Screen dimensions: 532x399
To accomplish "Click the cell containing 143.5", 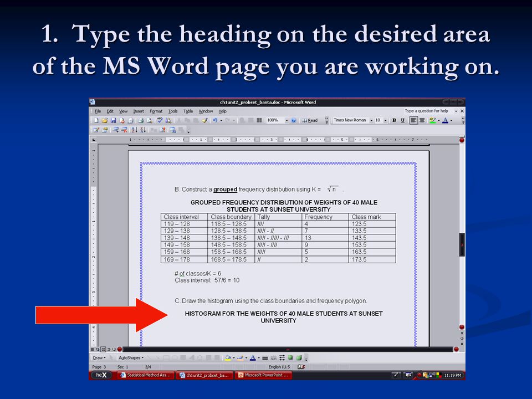I will pyautogui.click(x=372, y=238).
